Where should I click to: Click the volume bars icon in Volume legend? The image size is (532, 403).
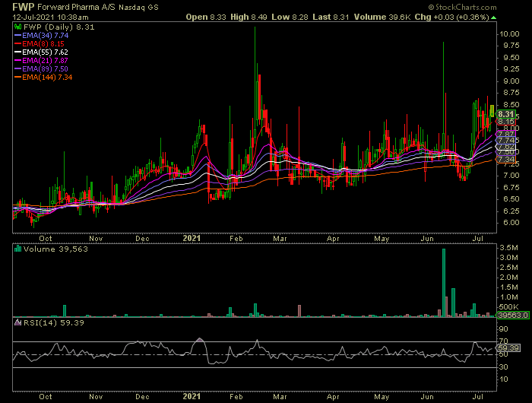tap(17, 249)
